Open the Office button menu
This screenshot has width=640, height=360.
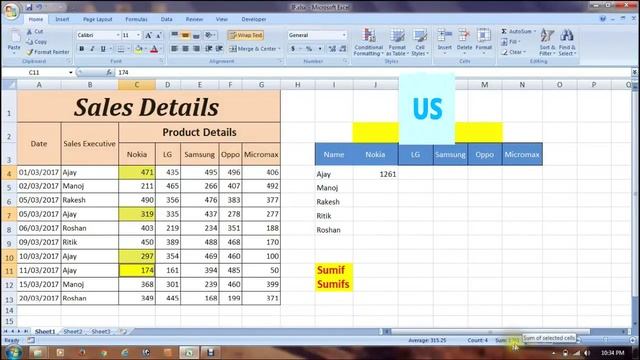click(11, 10)
